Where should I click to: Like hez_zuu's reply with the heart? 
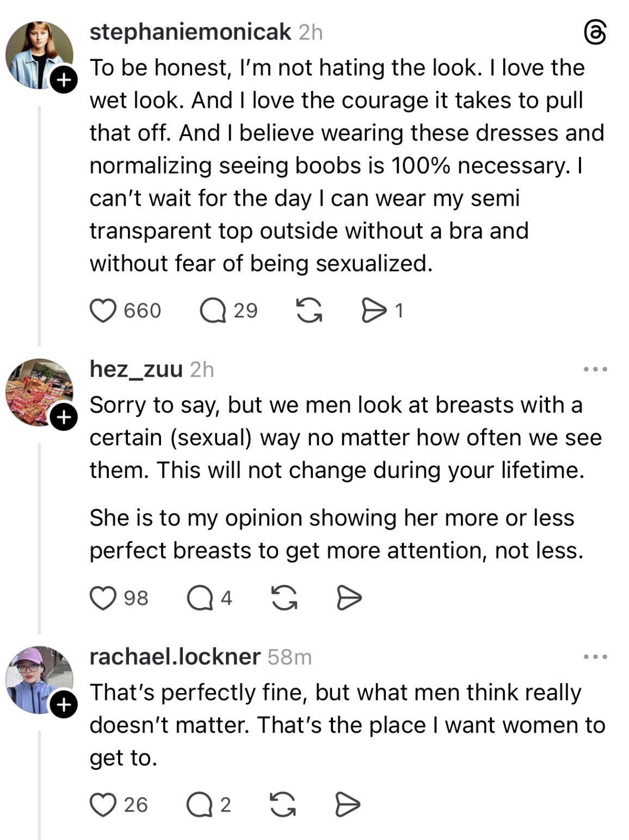103,598
